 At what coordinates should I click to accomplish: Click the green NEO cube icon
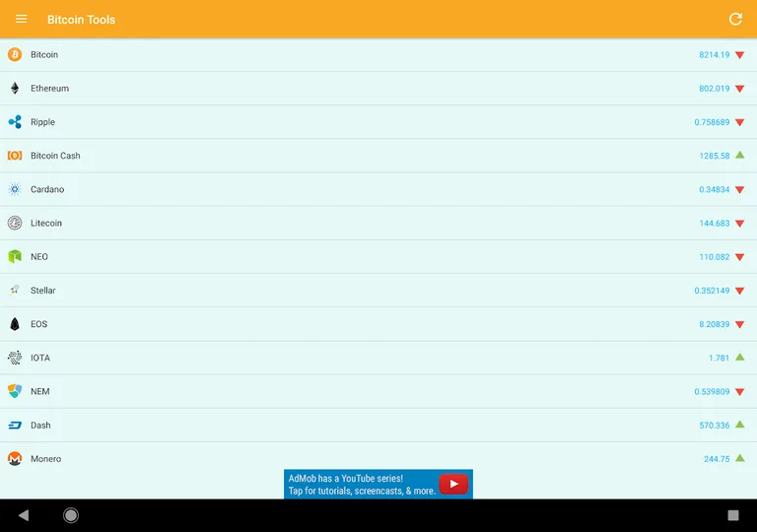pyautogui.click(x=15, y=256)
